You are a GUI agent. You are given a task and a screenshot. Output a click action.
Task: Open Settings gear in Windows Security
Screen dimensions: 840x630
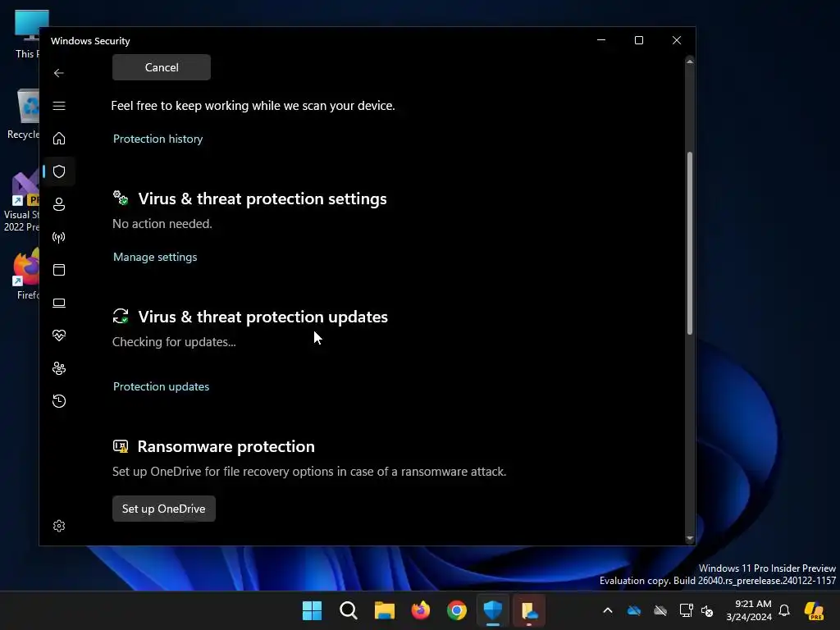coord(59,526)
